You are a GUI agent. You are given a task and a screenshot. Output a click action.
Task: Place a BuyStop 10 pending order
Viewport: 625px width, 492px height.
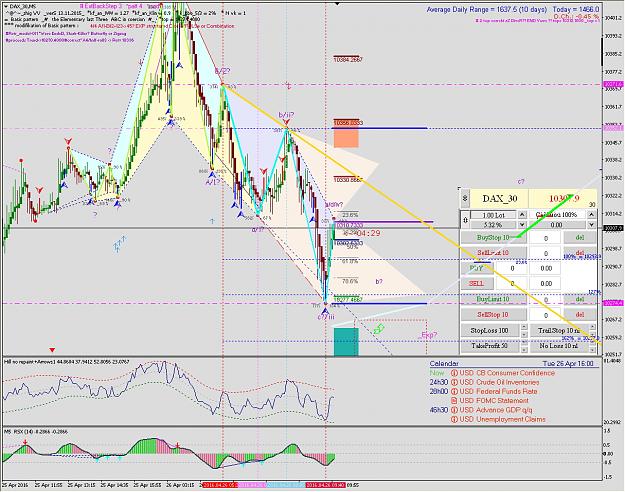tap(493, 238)
